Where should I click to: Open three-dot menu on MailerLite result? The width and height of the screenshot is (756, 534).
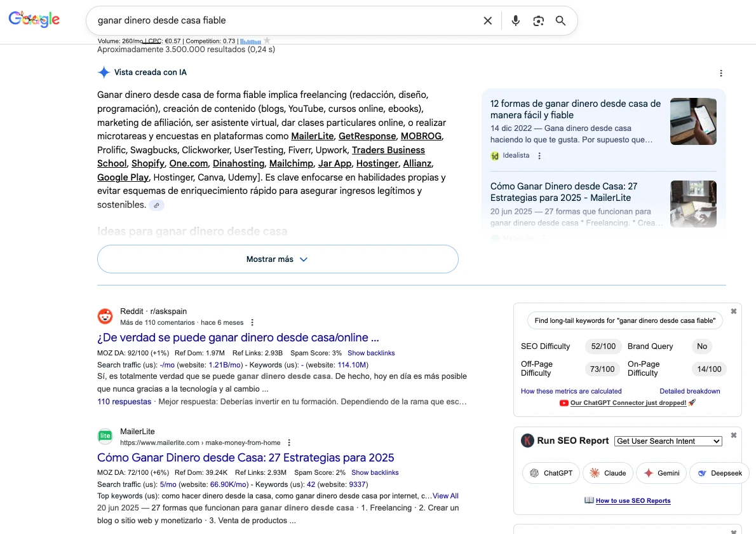click(289, 443)
